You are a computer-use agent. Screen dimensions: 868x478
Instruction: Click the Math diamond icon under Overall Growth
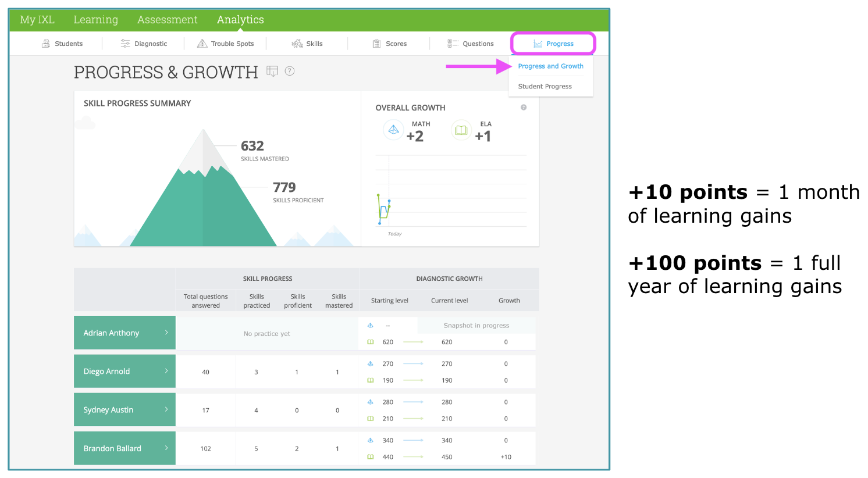(393, 130)
